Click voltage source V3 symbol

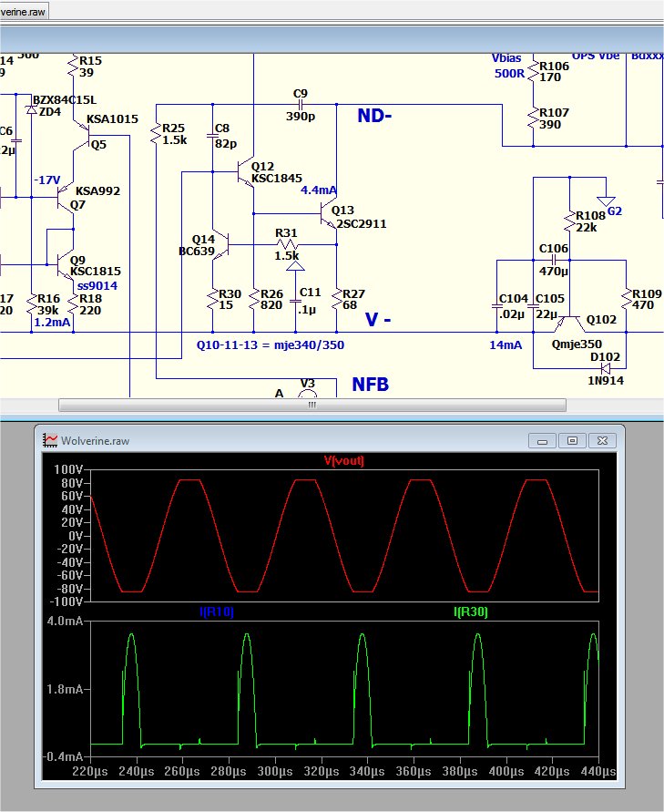tap(308, 394)
